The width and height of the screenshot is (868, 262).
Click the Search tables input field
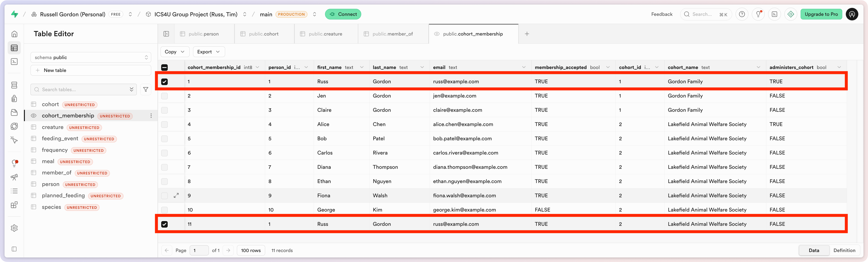[84, 90]
